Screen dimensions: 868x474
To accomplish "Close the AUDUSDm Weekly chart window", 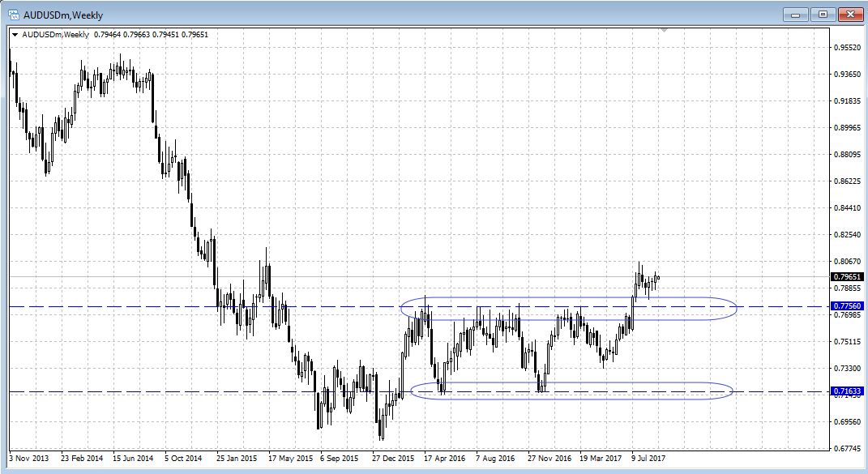I will tap(848, 14).
